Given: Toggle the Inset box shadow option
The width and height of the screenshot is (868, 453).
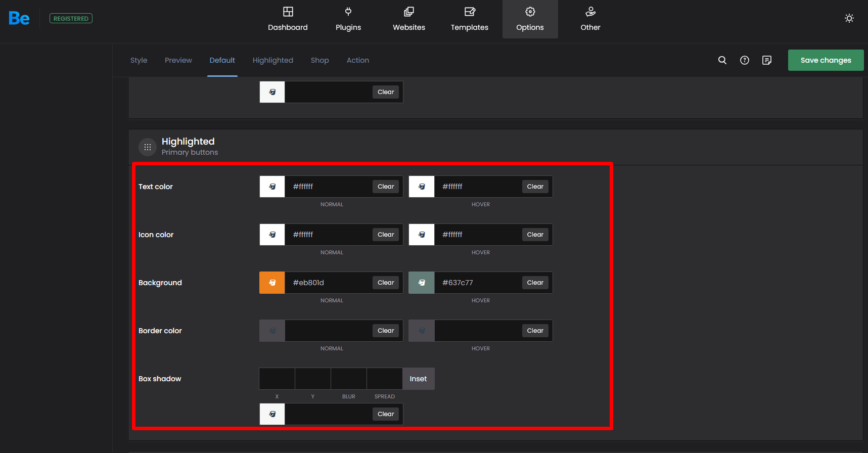Looking at the screenshot, I should click(418, 379).
